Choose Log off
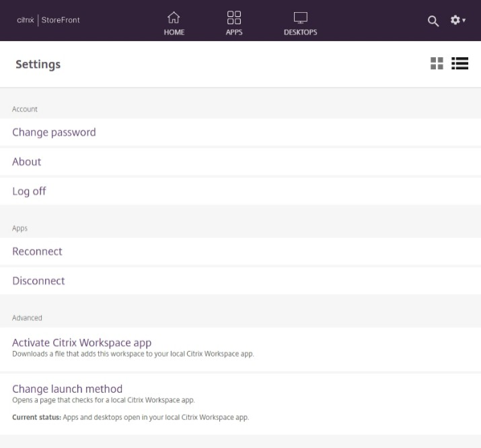This screenshot has height=448, width=481. (x=241, y=191)
